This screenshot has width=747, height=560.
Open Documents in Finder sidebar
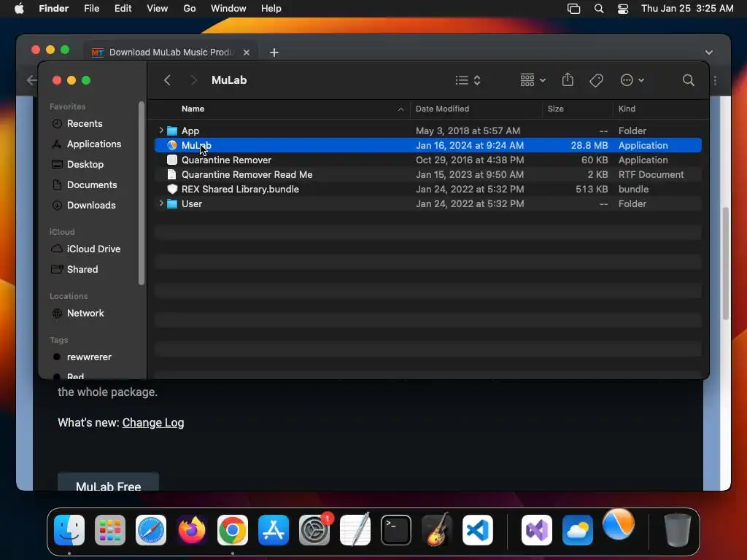pos(84,184)
